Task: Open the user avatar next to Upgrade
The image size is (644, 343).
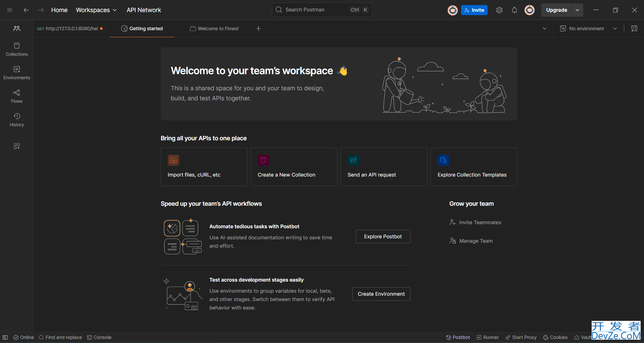Action: click(x=530, y=10)
